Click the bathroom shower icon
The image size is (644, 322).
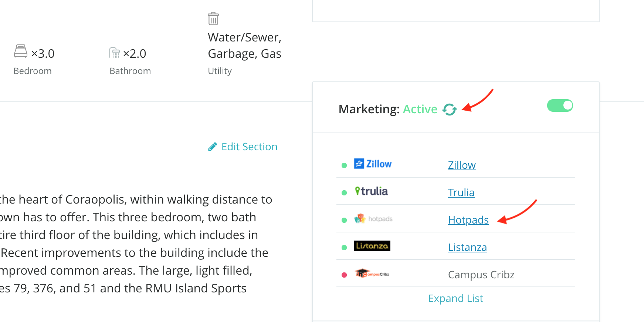tap(115, 53)
